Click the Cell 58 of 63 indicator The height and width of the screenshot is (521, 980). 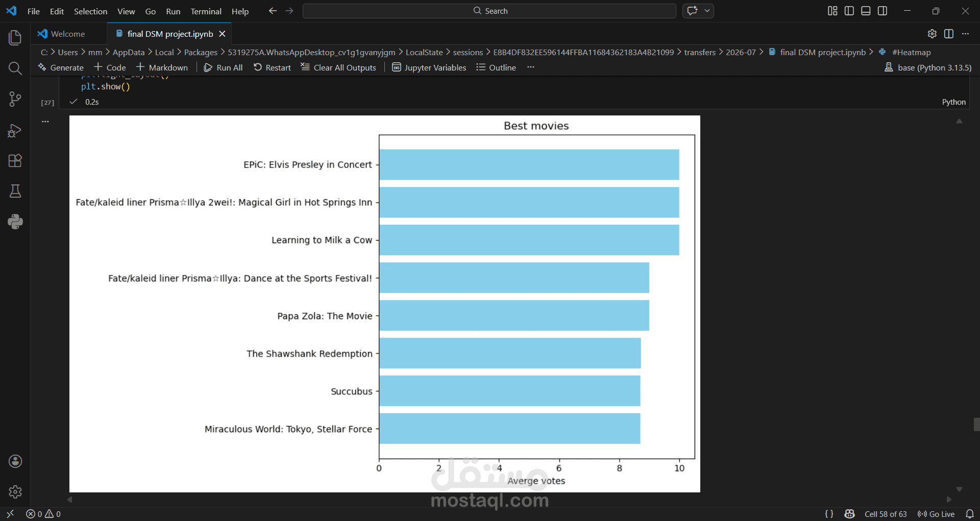[886, 514]
